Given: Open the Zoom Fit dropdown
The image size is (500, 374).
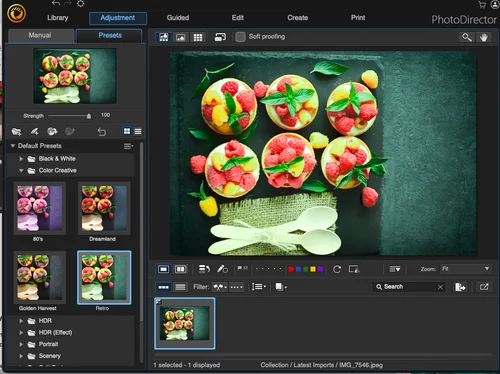Looking at the screenshot, I should [466, 269].
